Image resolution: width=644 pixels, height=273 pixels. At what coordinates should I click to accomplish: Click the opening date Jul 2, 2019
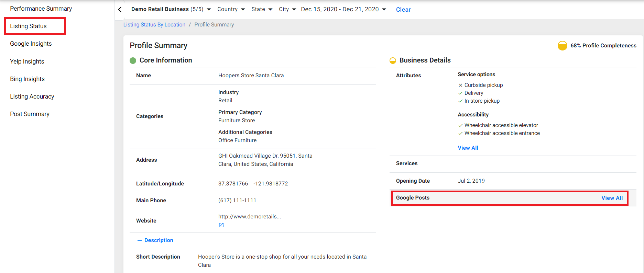(x=471, y=181)
